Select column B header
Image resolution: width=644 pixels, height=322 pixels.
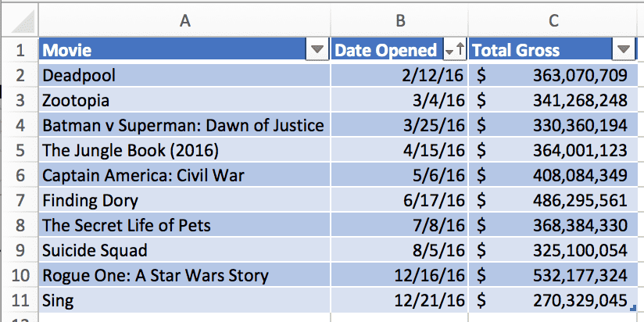(399, 20)
